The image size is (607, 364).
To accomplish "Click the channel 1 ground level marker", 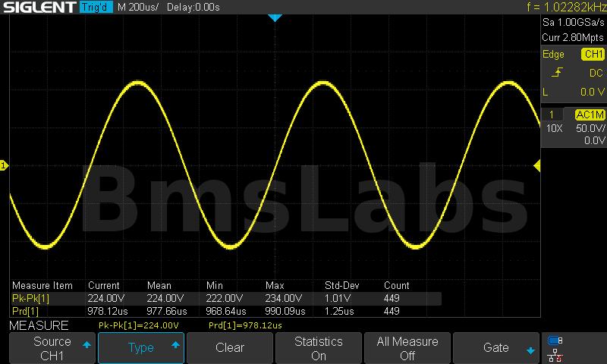I will pos(4,165).
